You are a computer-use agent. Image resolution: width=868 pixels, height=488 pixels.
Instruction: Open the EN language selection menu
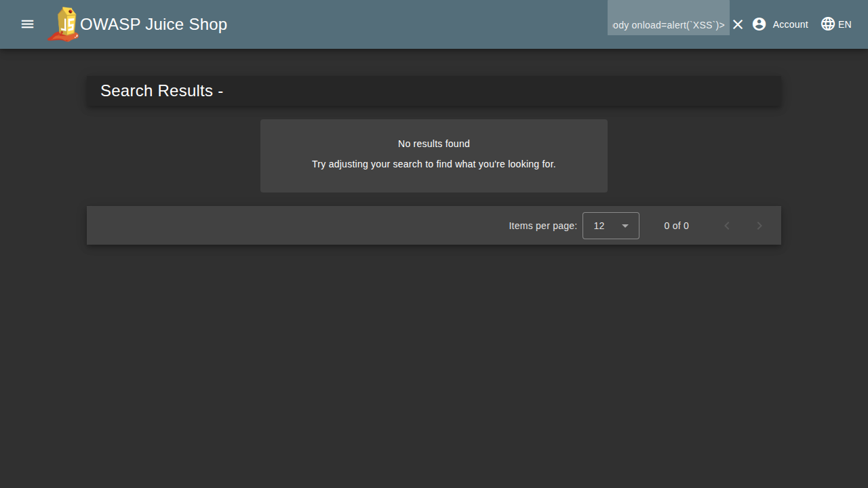[844, 24]
